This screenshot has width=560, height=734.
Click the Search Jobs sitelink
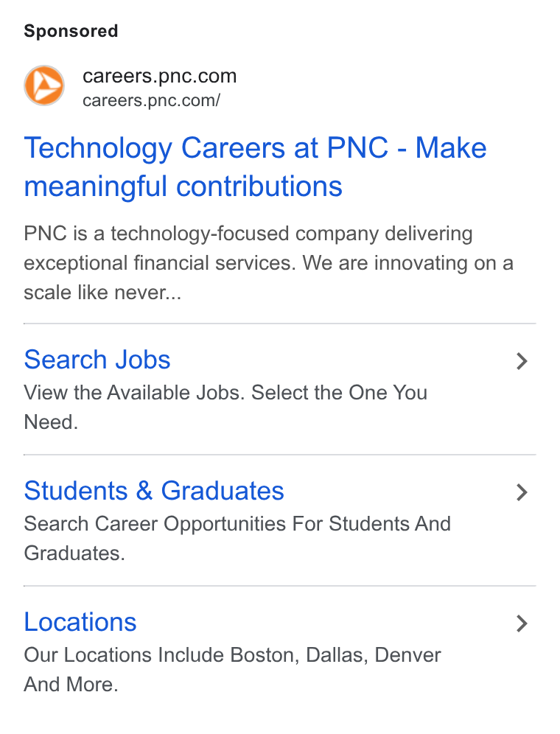click(97, 360)
